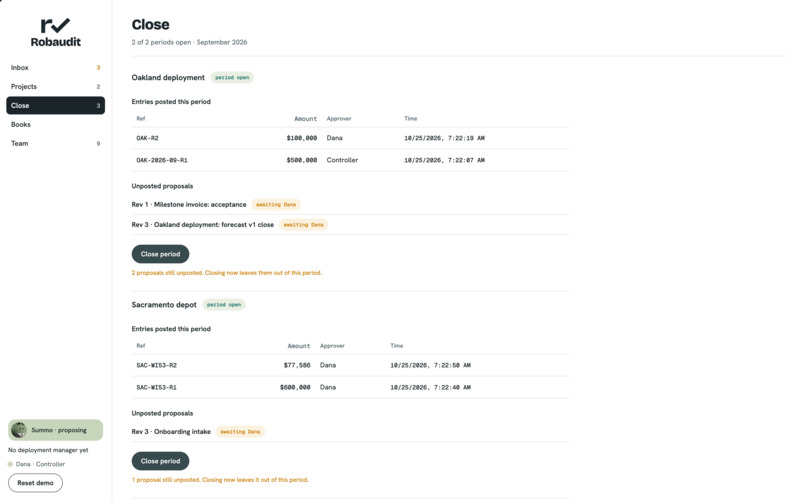Image resolution: width=806 pixels, height=501 pixels.
Task: Select the OAK-R2 entry reference
Action: point(148,138)
